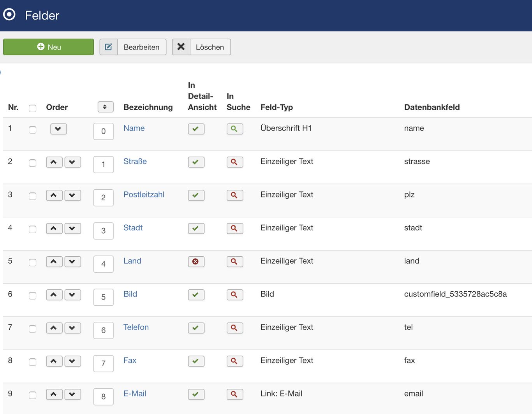Open the Fax field link

130,360
